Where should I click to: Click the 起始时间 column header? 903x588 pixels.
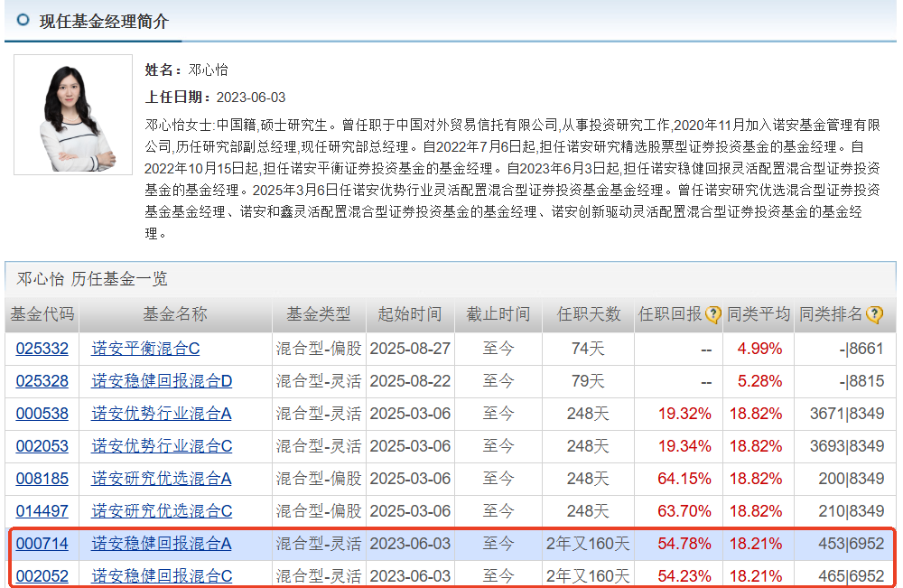(409, 314)
